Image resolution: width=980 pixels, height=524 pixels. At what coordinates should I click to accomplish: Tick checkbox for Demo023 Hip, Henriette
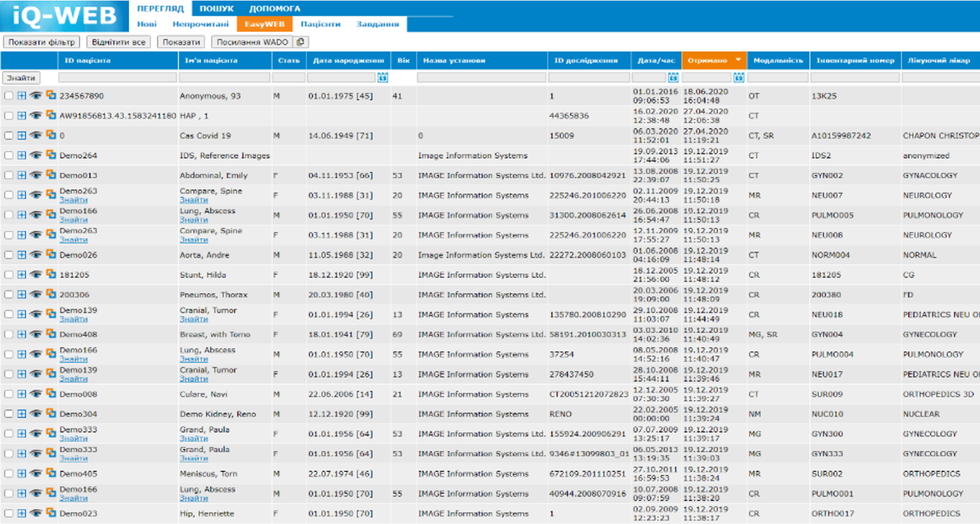(x=8, y=514)
